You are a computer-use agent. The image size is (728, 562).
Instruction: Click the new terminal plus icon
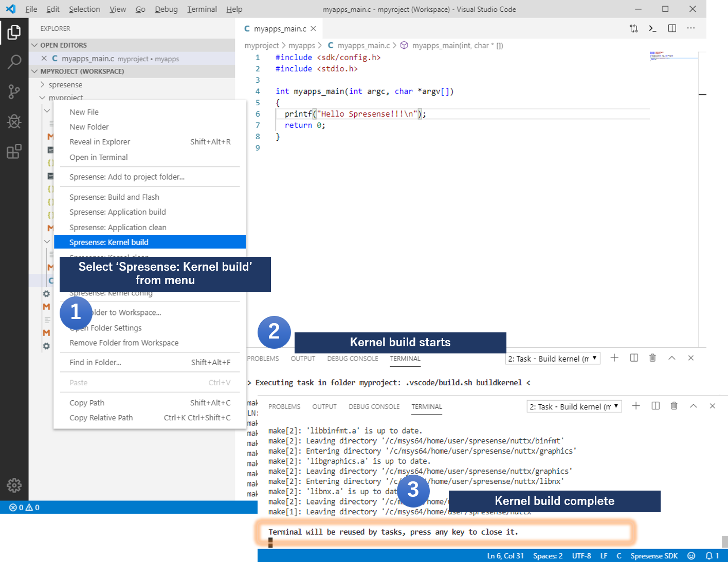point(636,406)
